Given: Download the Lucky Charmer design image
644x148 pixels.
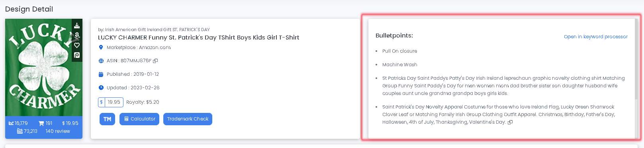Looking at the screenshot, I should 77,26.
